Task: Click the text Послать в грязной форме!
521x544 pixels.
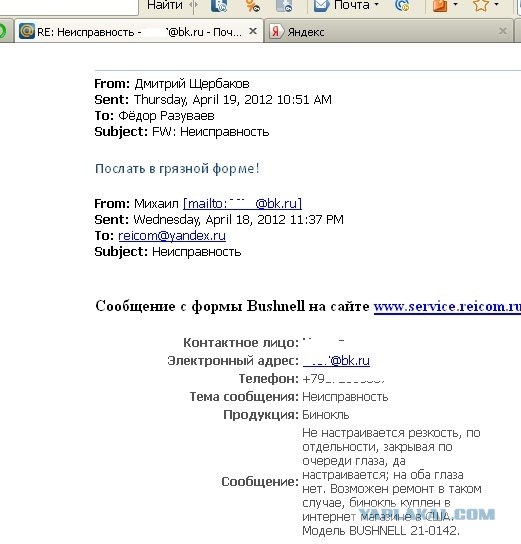Action: (177, 169)
